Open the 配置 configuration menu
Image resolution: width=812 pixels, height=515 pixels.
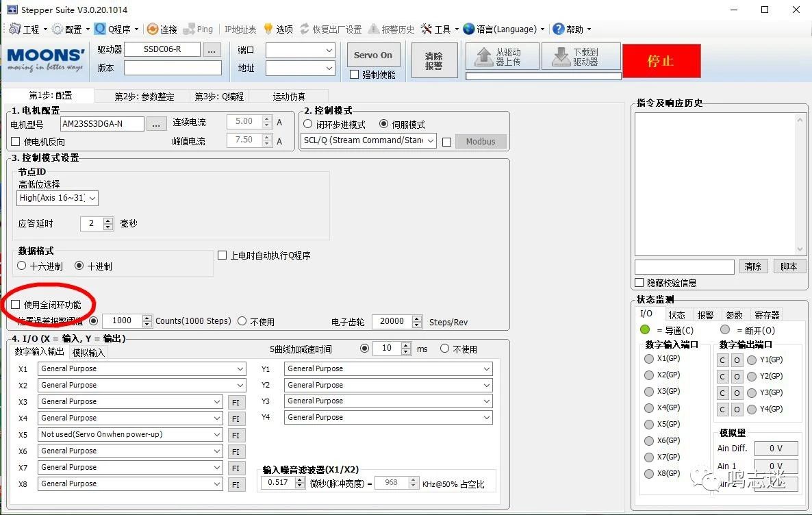(x=71, y=29)
